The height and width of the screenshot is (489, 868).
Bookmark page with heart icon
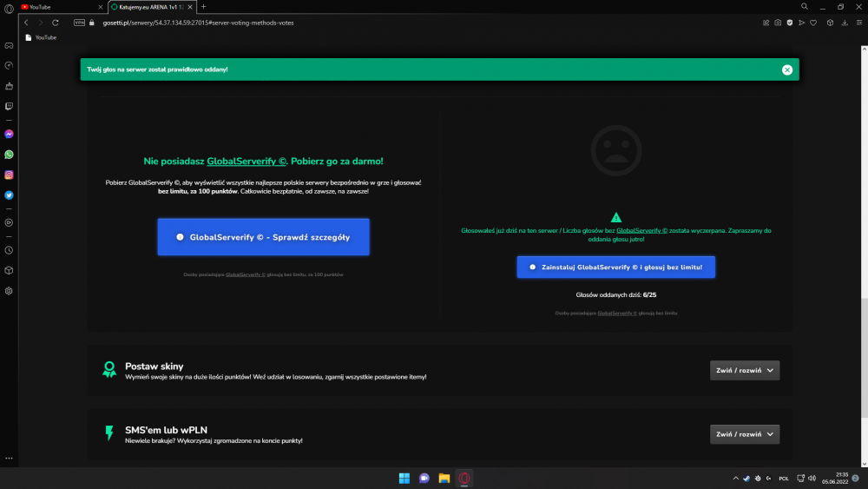pyautogui.click(x=813, y=23)
